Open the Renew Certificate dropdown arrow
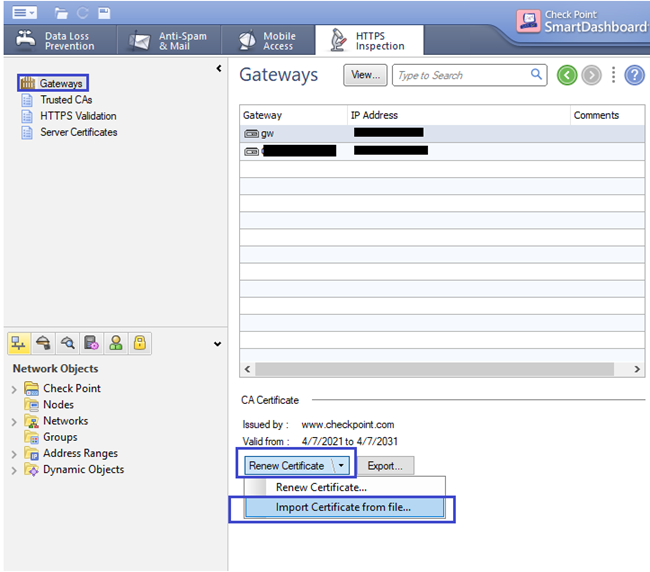The width and height of the screenshot is (650, 572). tap(341, 465)
